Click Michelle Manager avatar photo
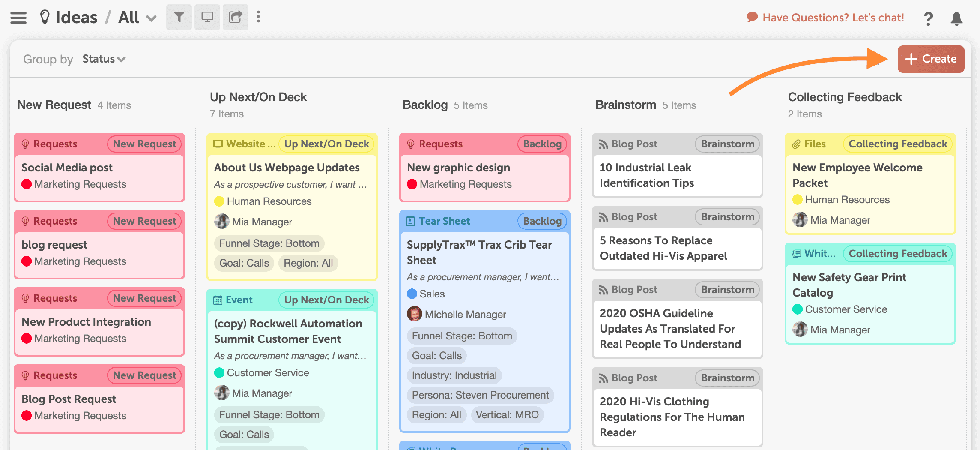 click(x=415, y=314)
